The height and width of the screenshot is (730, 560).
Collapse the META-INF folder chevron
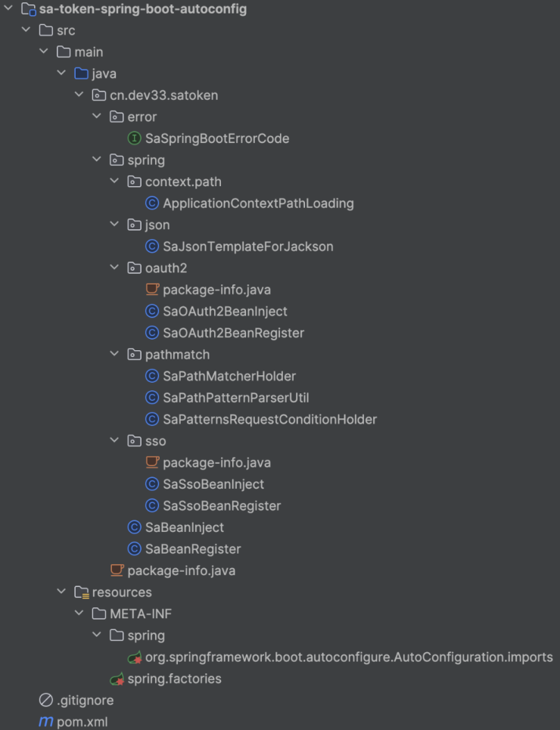[x=79, y=614]
